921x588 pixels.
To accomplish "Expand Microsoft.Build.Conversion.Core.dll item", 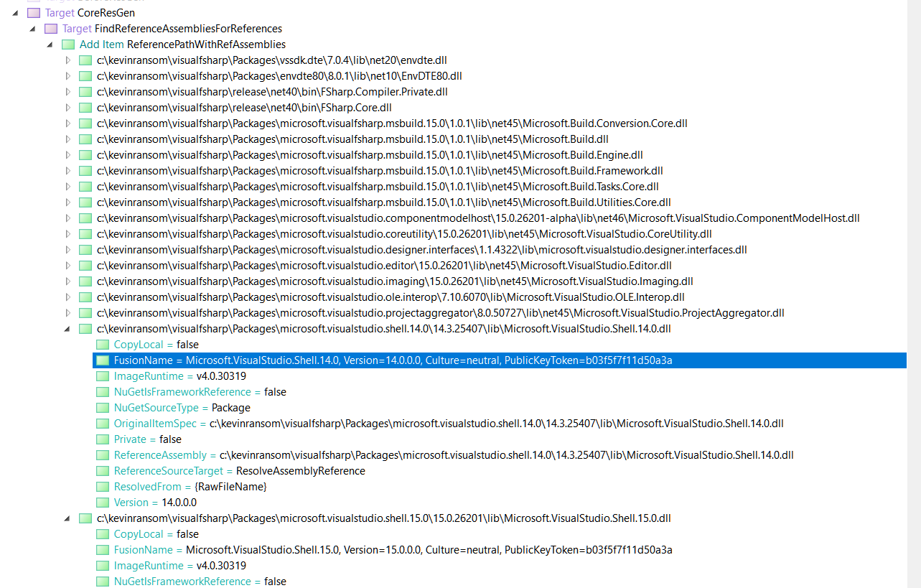I will [x=68, y=123].
